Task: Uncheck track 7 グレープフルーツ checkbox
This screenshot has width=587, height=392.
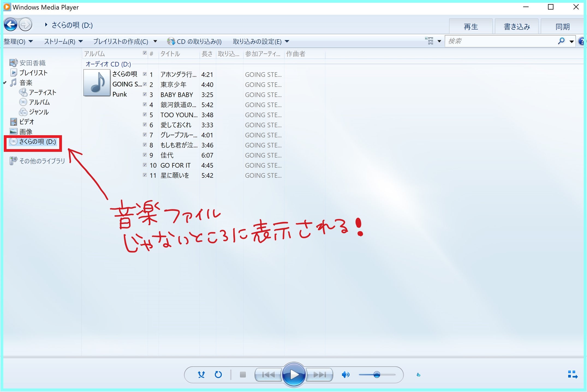Action: tap(145, 134)
